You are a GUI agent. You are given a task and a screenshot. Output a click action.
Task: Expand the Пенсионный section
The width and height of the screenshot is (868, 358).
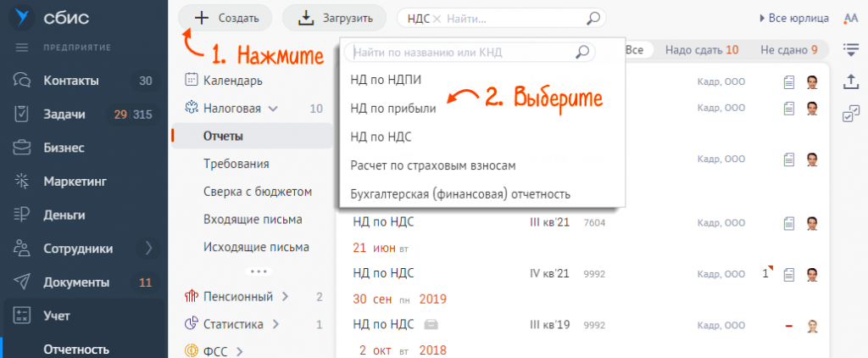[285, 297]
